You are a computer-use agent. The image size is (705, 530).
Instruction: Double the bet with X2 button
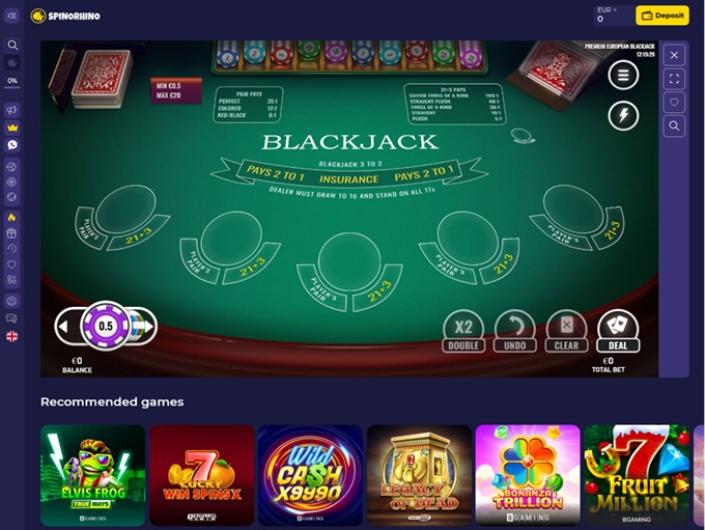click(464, 331)
